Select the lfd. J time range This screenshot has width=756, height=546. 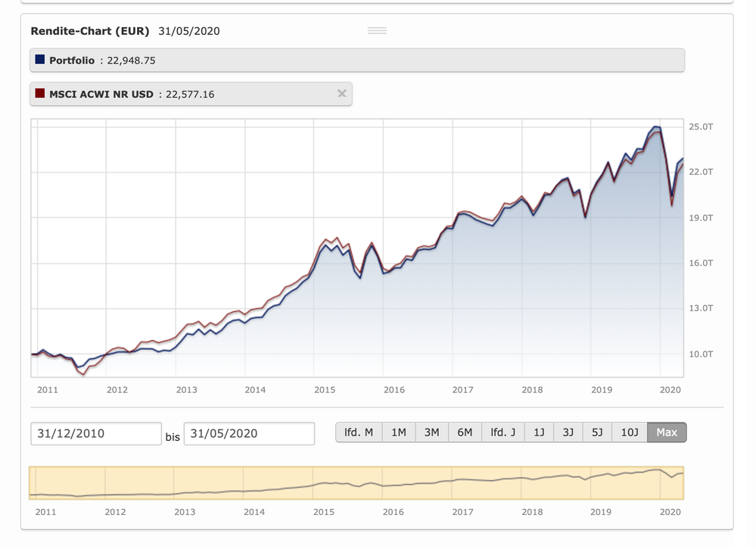pyautogui.click(x=502, y=432)
